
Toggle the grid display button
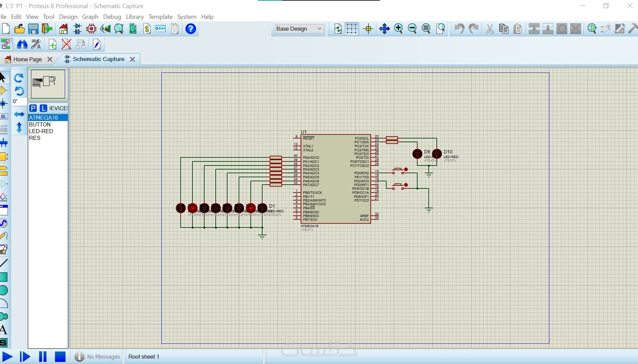(352, 29)
